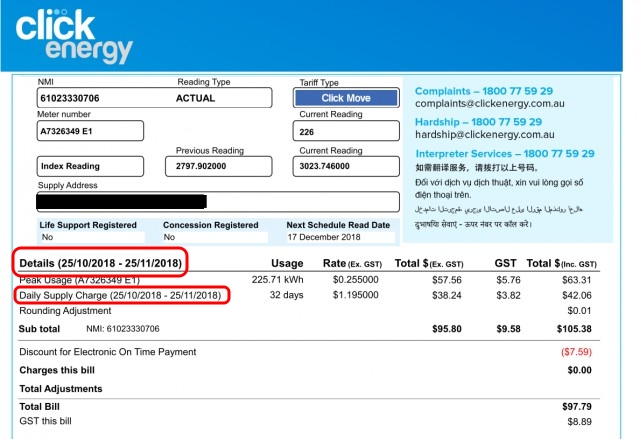Viewport: 640px width, 439px height.
Task: Click Rounding Adjustment label
Action: click(x=65, y=311)
